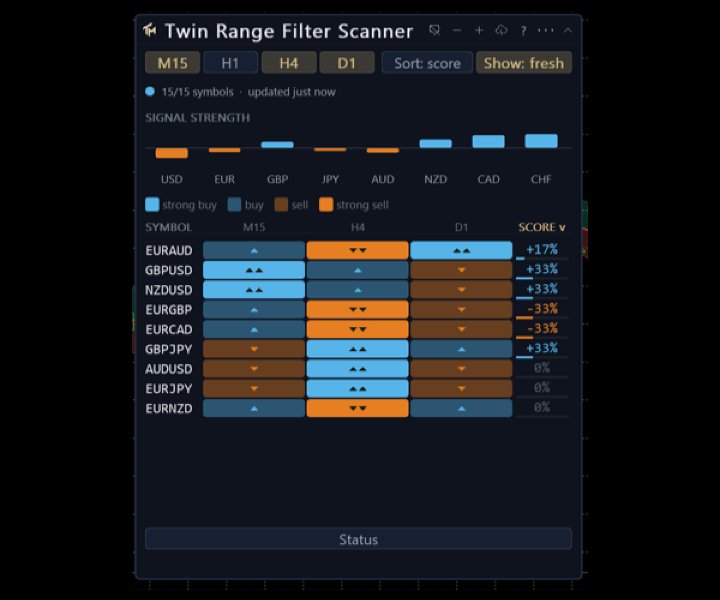The image size is (720, 600).
Task: Click the AUDUSD 0% score value
Action: [542, 368]
